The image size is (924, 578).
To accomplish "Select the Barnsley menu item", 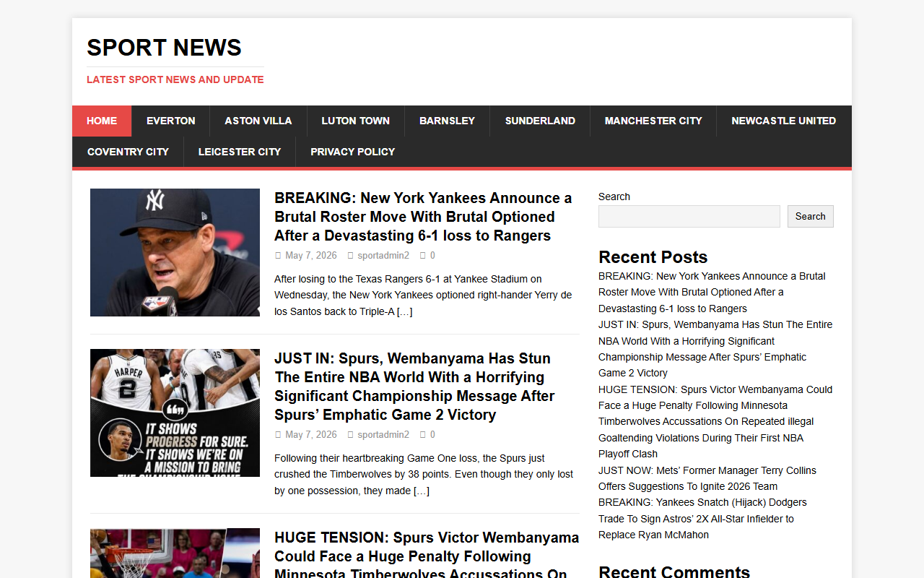I will [x=448, y=121].
